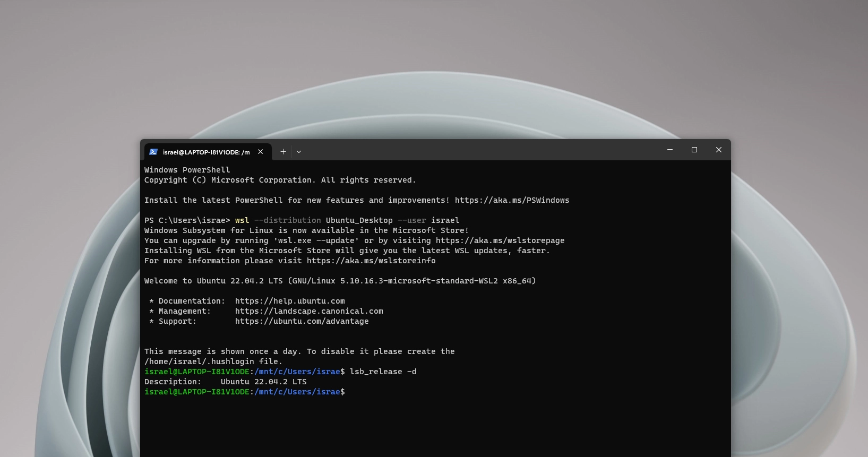Click the '* Support:' label
This screenshot has width=868, height=457.
point(173,321)
